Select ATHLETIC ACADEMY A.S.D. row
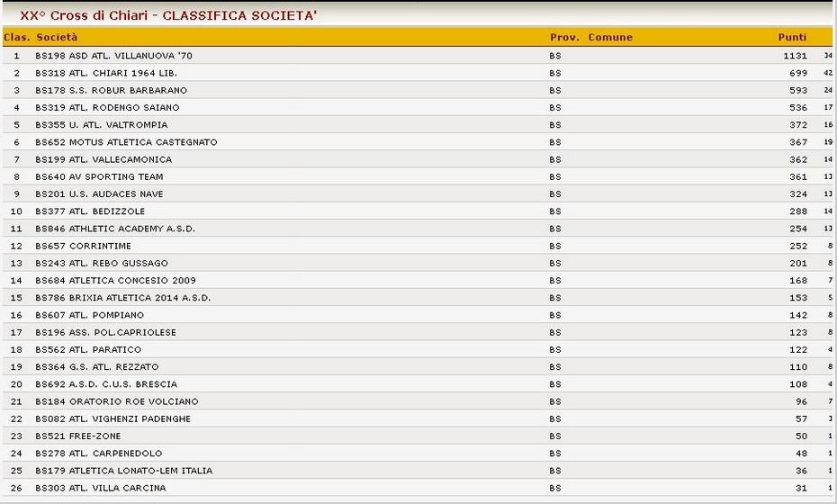This screenshot has width=837, height=504. [x=418, y=229]
